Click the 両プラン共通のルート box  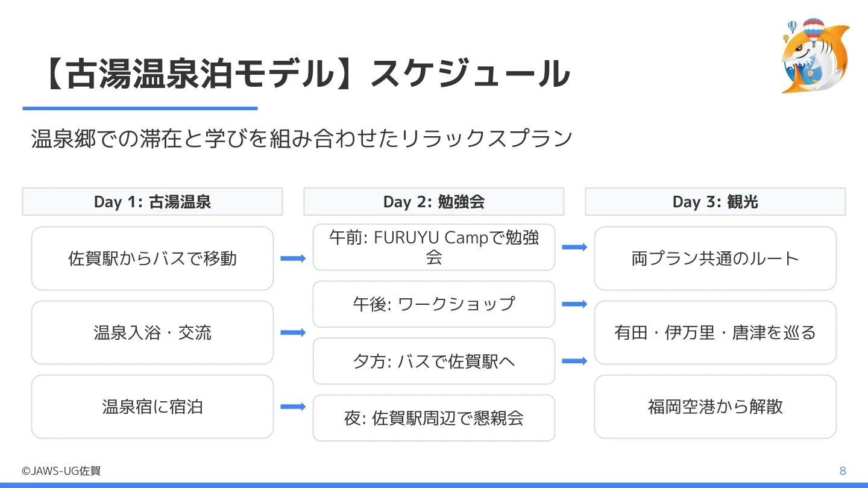click(x=715, y=258)
